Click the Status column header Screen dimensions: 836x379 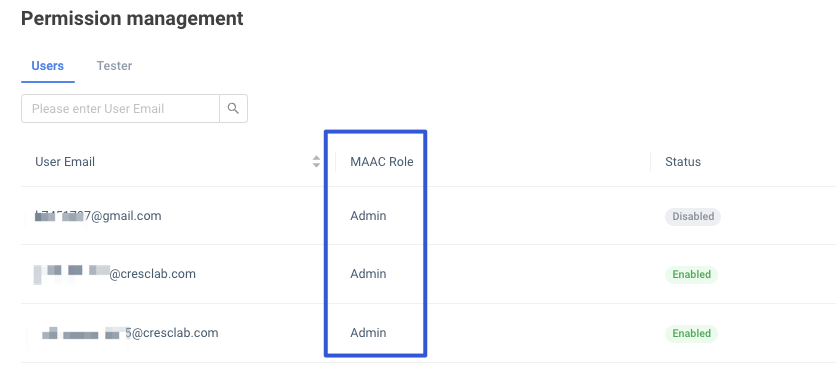click(x=683, y=162)
